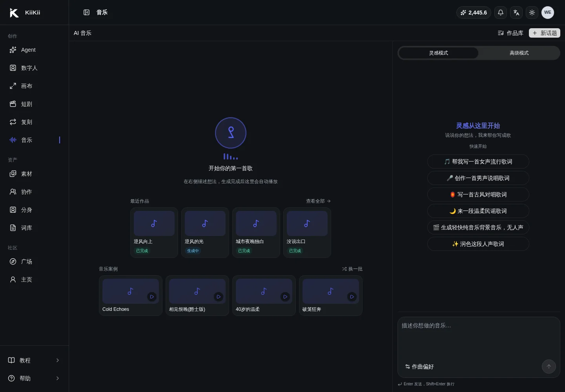The width and height of the screenshot is (565, 392).
Task: Click the 2,445.6 credits balance
Action: tap(474, 13)
